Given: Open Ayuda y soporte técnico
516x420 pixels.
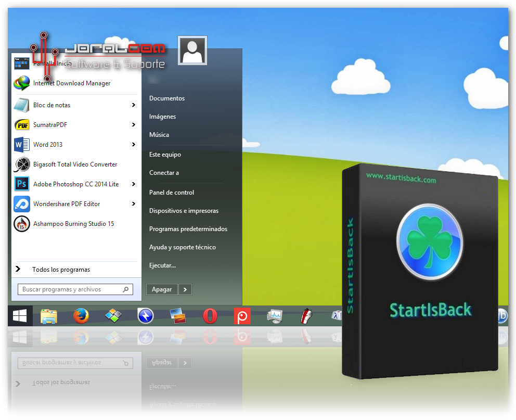Looking at the screenshot, I should [x=182, y=247].
